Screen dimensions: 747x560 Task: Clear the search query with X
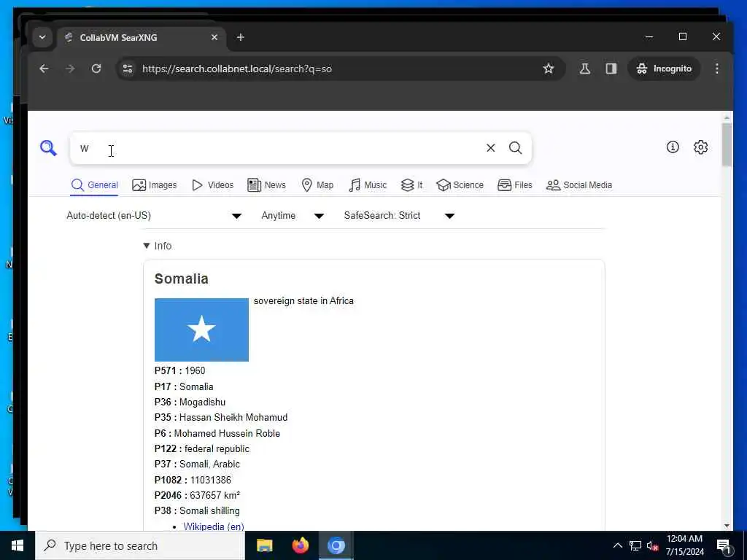pos(490,148)
